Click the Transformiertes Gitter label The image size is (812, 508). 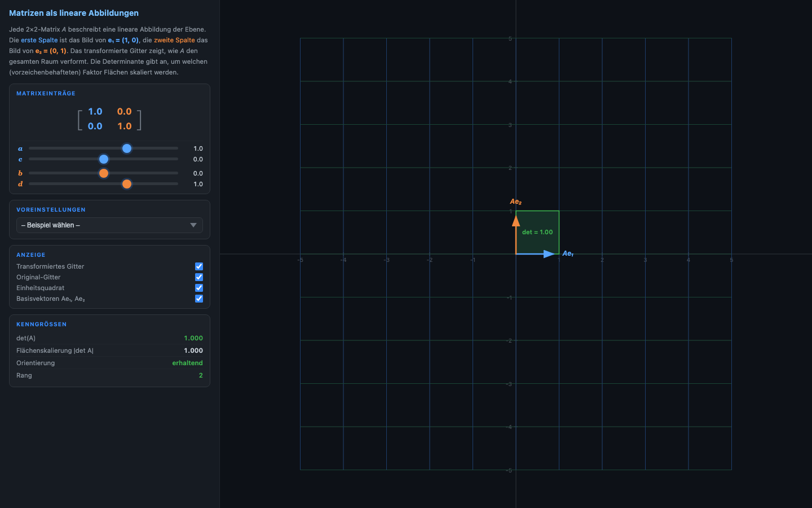tap(50, 266)
